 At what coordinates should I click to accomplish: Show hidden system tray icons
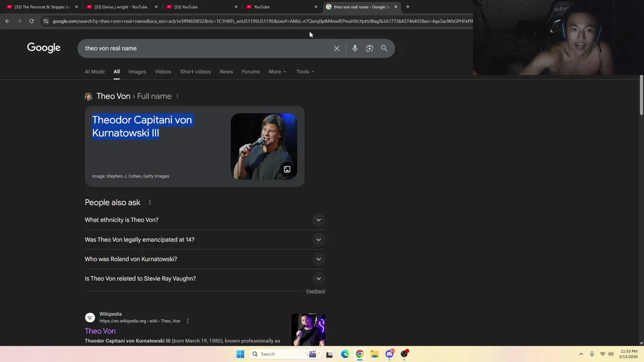pos(581,354)
